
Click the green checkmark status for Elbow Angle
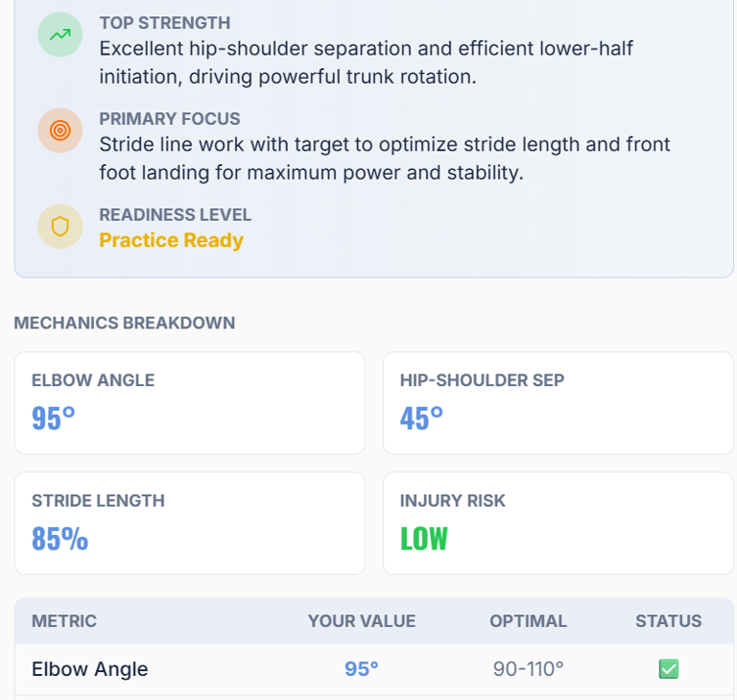[669, 669]
